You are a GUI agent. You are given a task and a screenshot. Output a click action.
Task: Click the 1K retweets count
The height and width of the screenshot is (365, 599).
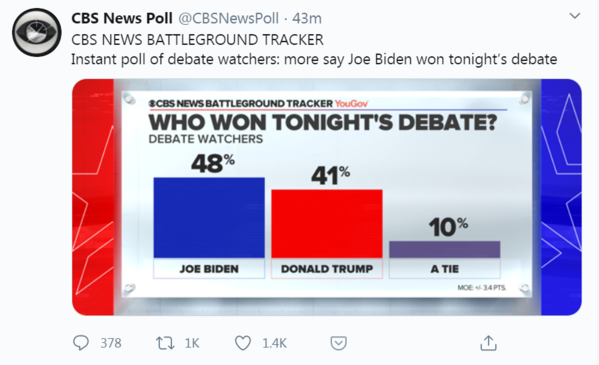coord(192,343)
